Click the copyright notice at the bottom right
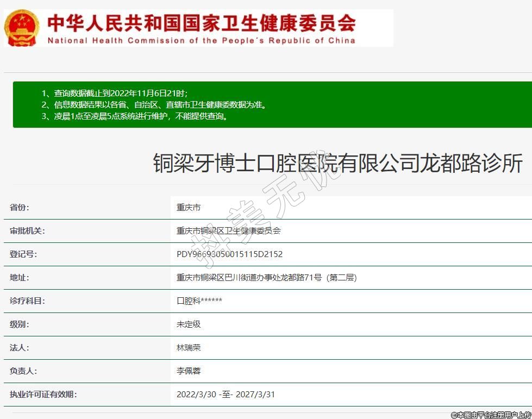Image resolution: width=532 pixels, height=419 pixels. (491, 415)
